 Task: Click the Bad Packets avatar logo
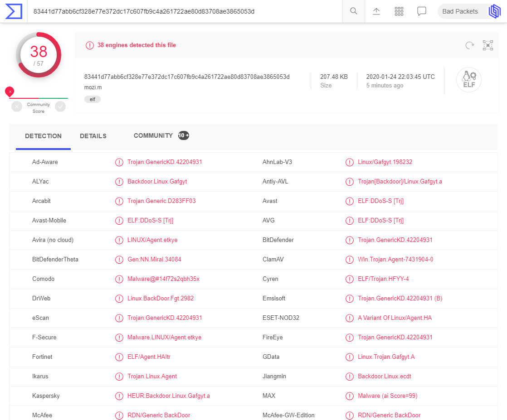(494, 11)
